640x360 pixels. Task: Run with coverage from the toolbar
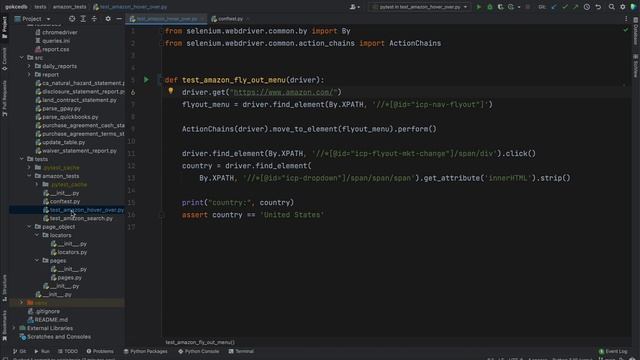[500, 7]
